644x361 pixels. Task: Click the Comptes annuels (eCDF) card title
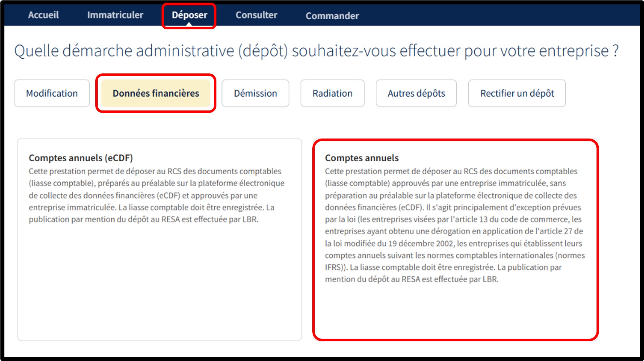tap(81, 158)
